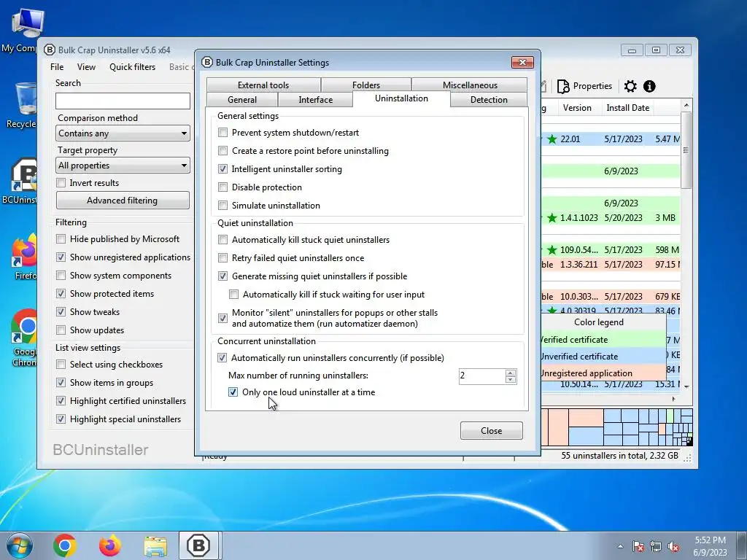Click the green star beside version 109.0.54
Image resolution: width=747 pixels, height=560 pixels.
[x=551, y=249]
